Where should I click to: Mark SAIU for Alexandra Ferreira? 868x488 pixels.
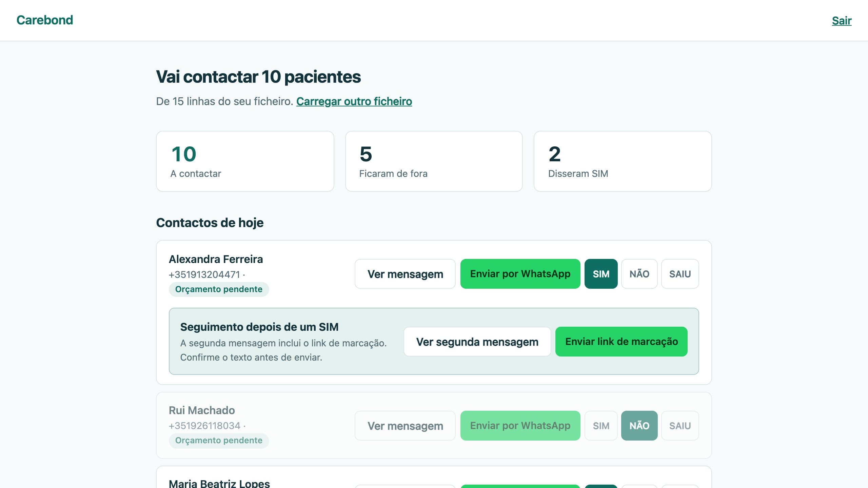(x=680, y=274)
